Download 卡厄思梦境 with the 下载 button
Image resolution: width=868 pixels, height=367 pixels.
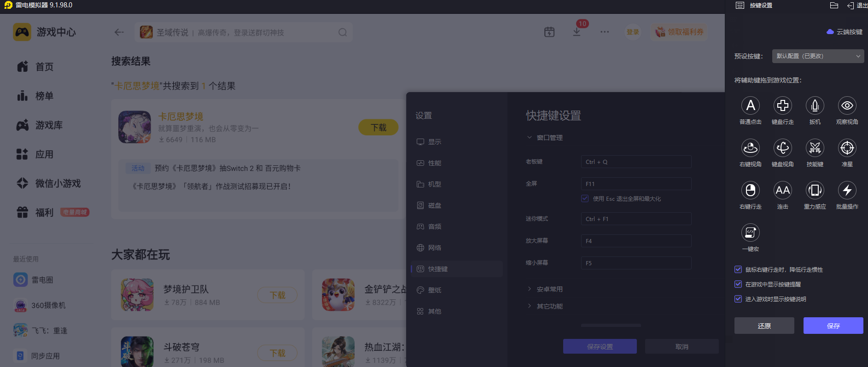(379, 128)
